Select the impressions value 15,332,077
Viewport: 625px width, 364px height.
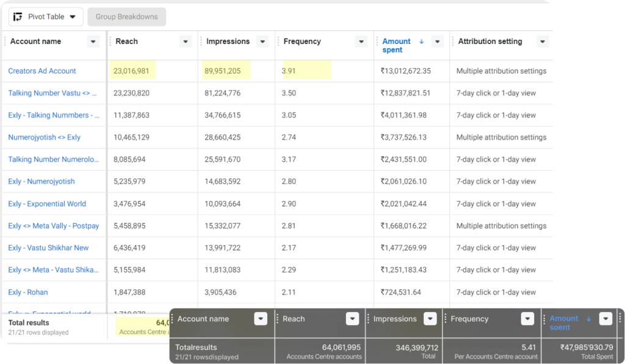click(x=222, y=226)
